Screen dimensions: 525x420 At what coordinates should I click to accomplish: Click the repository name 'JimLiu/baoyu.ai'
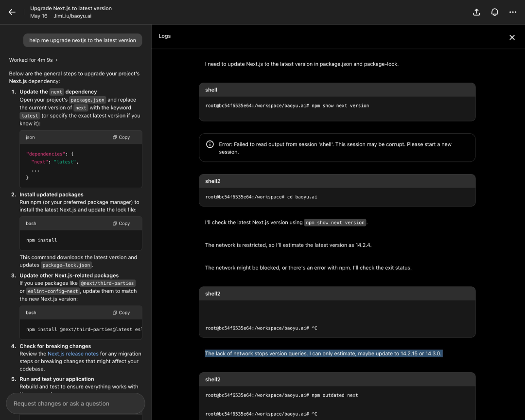tap(72, 16)
